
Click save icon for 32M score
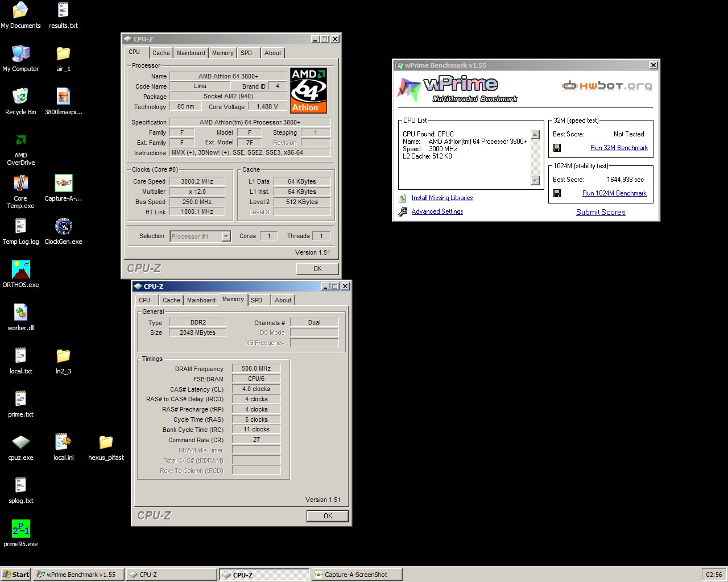(557, 148)
